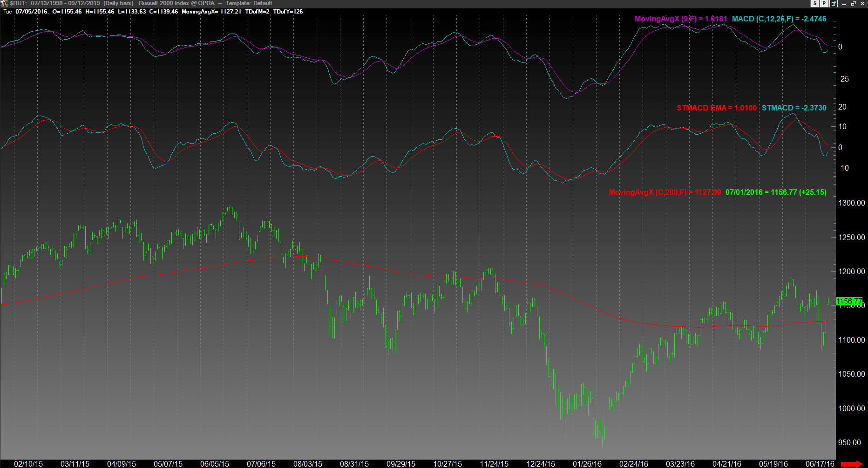Click the L=1133.63 value in data line

coord(132,12)
